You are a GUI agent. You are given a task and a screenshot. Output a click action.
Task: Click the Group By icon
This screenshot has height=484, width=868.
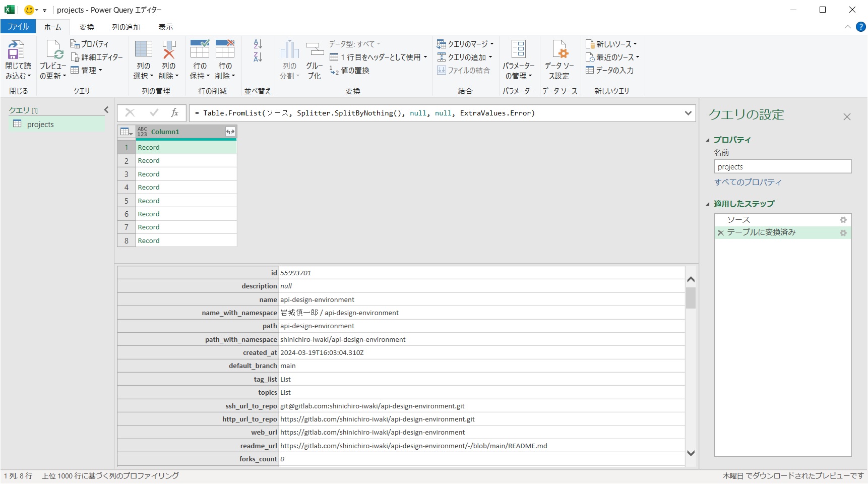tap(315, 50)
